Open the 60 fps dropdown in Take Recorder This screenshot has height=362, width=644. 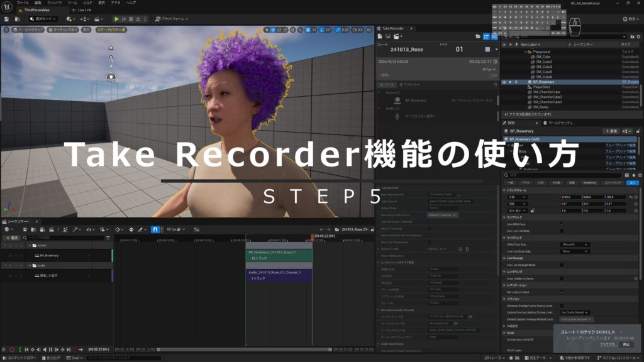(x=488, y=69)
